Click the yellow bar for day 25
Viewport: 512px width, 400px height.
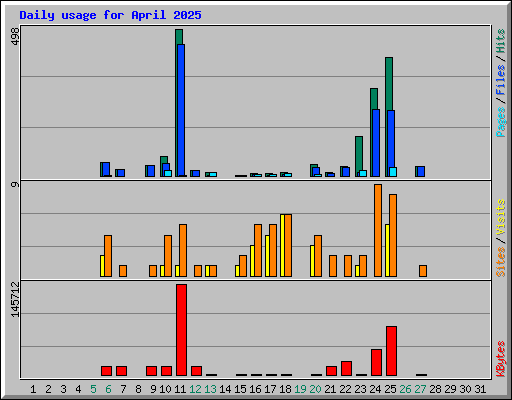[x=387, y=250]
